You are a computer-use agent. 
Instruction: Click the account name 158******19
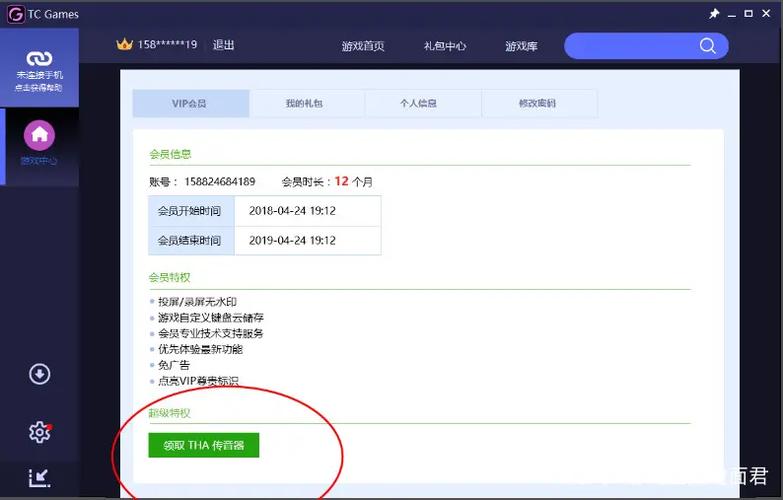point(167,44)
